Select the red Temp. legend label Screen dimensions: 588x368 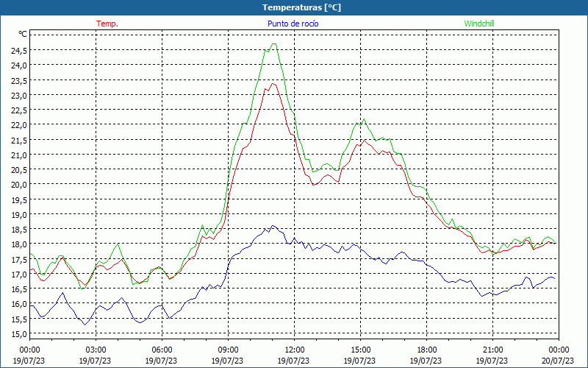tap(107, 24)
